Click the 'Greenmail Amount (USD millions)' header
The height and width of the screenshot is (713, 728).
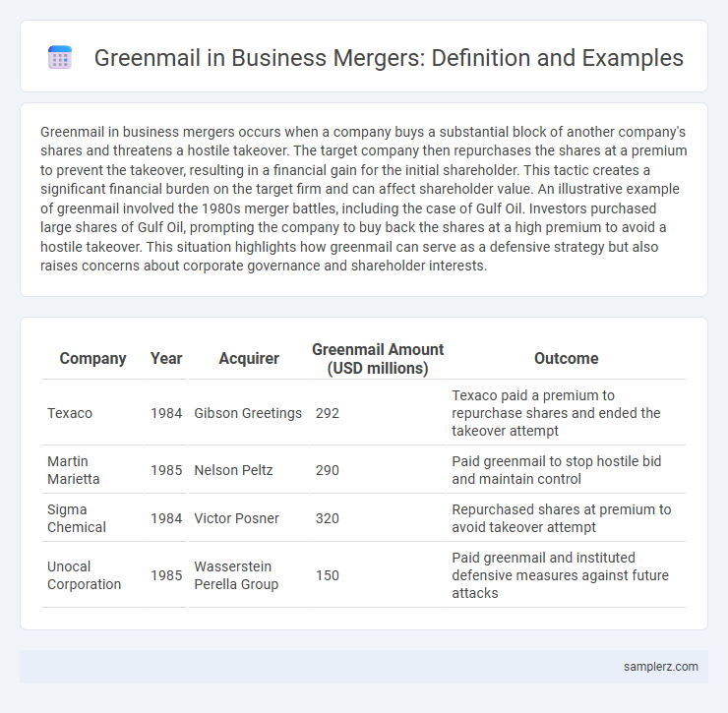coord(378,358)
